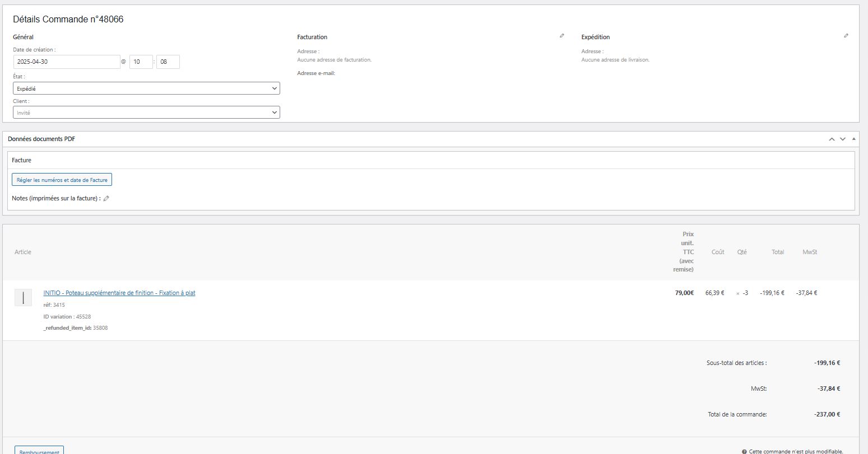Viewport: 868px width, 454px height.
Task: Click the Sous-total des articles label
Action: (x=737, y=363)
